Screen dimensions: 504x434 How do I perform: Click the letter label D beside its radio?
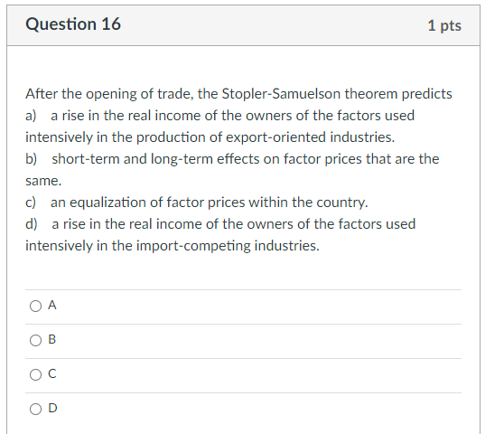pos(52,408)
